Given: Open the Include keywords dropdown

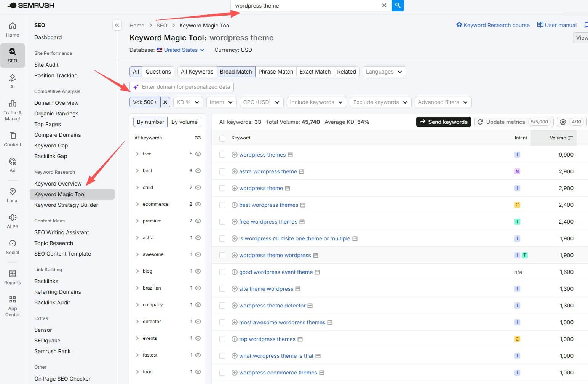Looking at the screenshot, I should point(316,102).
